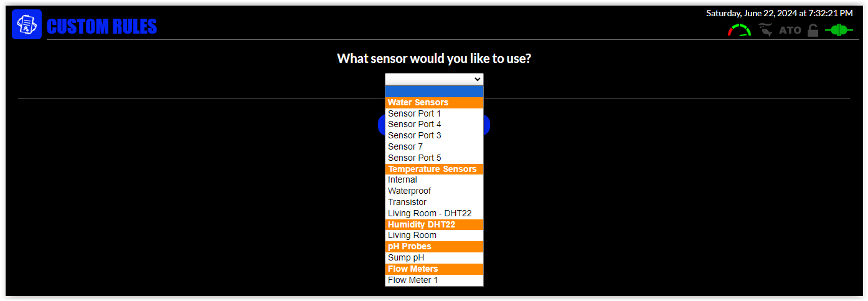Viewport: 868px width, 301px height.
Task: Select the Sensor 7 option
Action: [x=405, y=146]
